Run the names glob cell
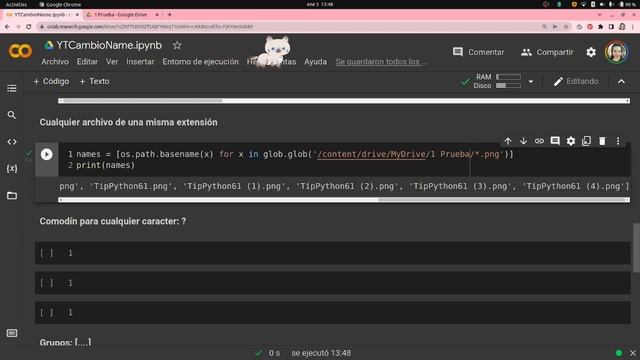This screenshot has width=640, height=360. tap(47, 154)
